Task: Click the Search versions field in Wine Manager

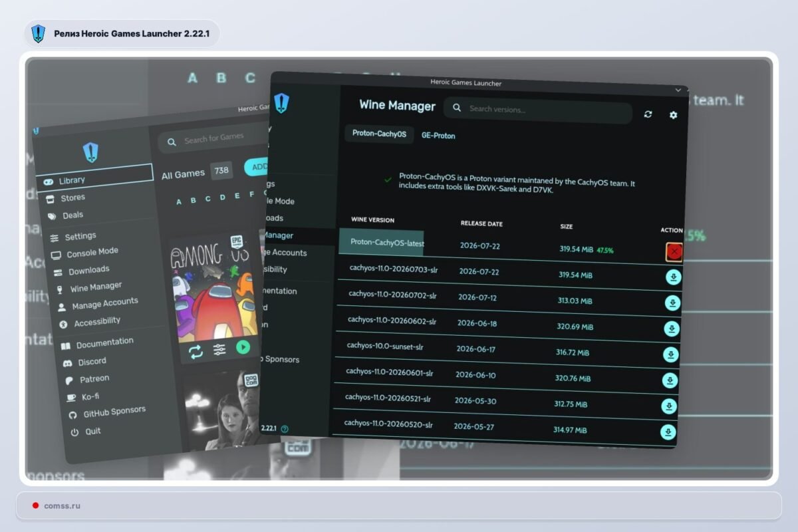Action: click(538, 110)
